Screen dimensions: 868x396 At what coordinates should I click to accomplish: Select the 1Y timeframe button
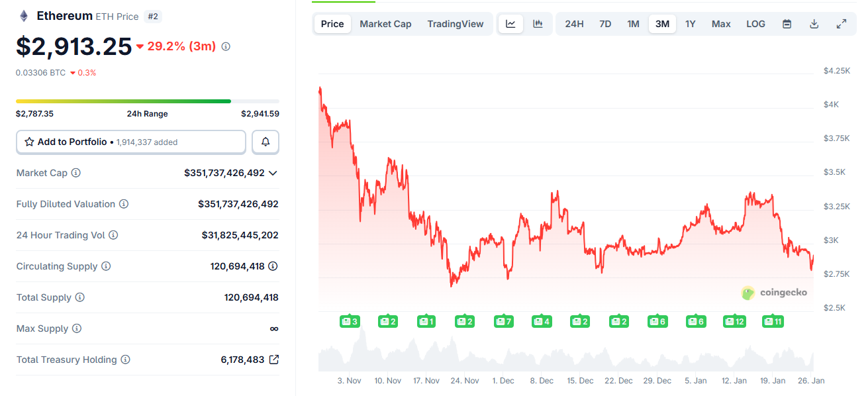tap(690, 23)
